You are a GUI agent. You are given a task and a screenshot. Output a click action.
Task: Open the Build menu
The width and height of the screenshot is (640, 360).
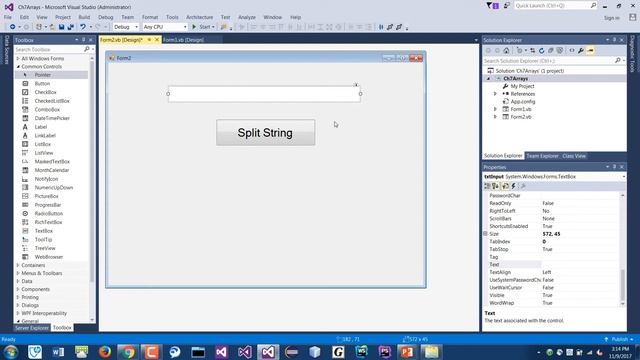point(84,17)
